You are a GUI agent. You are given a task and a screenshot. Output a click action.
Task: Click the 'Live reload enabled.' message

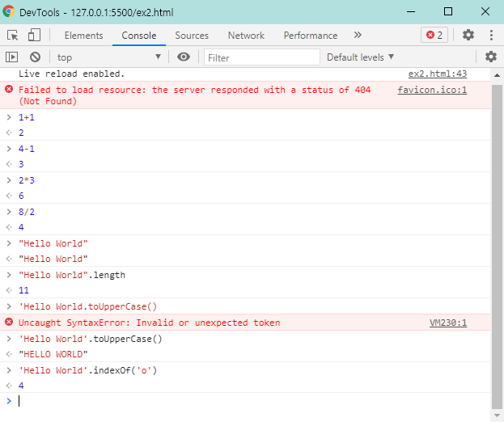[71, 74]
